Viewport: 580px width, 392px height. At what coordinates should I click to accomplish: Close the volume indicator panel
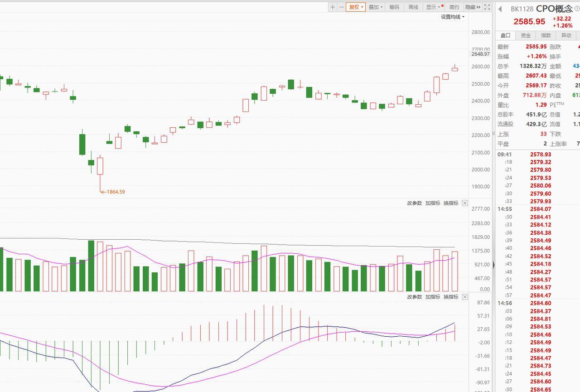465,203
